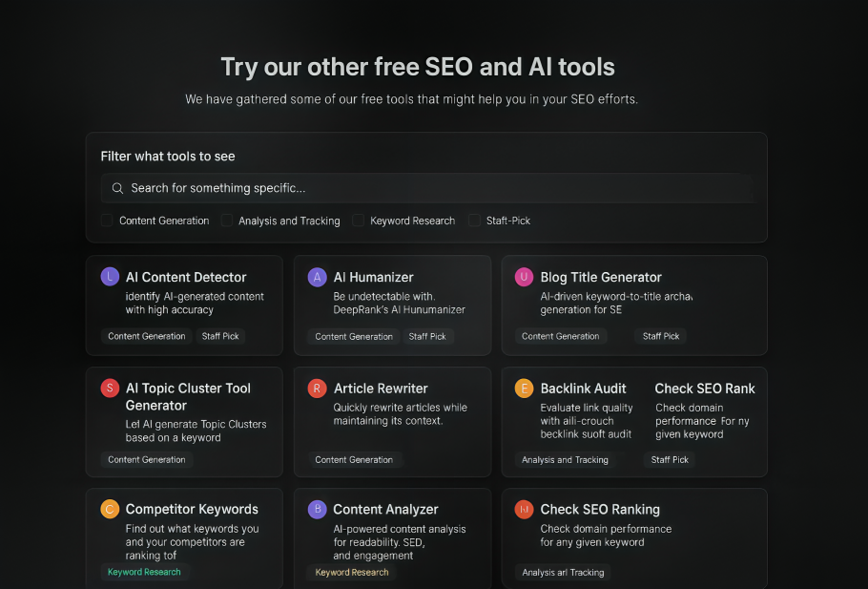
Task: Check the Keyword Research filter box
Action: click(x=358, y=221)
